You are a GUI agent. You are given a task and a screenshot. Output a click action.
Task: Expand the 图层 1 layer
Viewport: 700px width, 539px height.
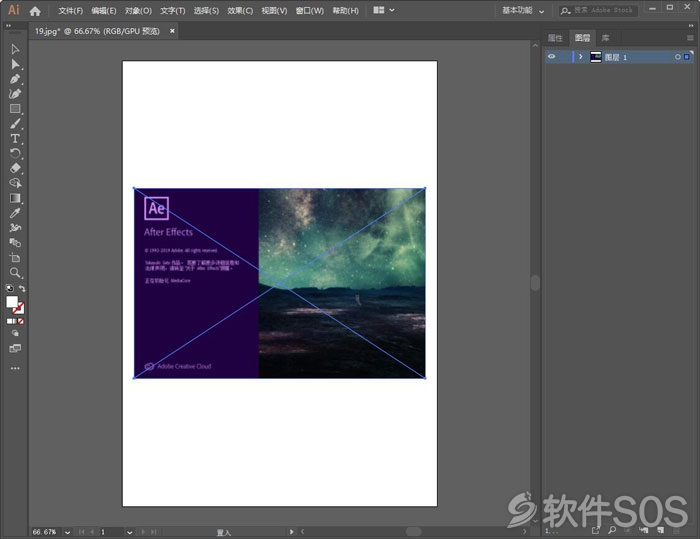click(x=580, y=57)
